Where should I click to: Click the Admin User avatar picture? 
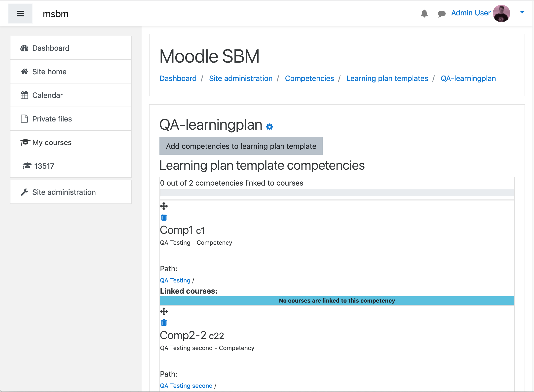(x=501, y=13)
